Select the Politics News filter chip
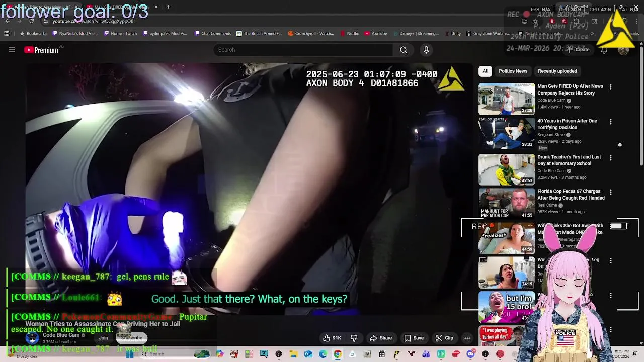The width and height of the screenshot is (644, 362). coord(513,71)
